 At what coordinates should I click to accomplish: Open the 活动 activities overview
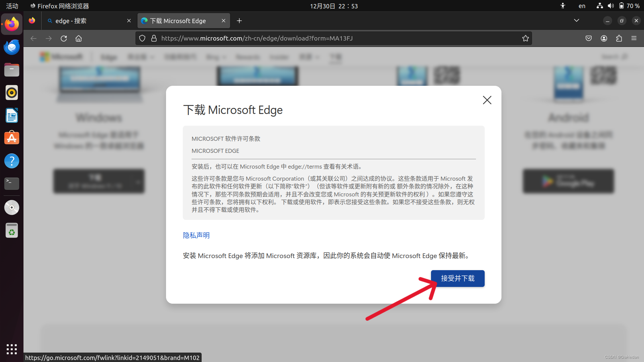pos(12,6)
